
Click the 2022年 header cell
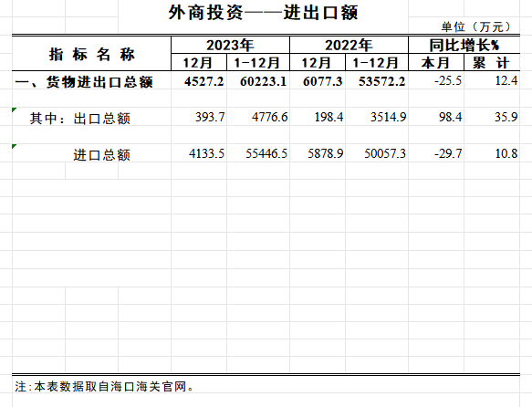(x=349, y=45)
